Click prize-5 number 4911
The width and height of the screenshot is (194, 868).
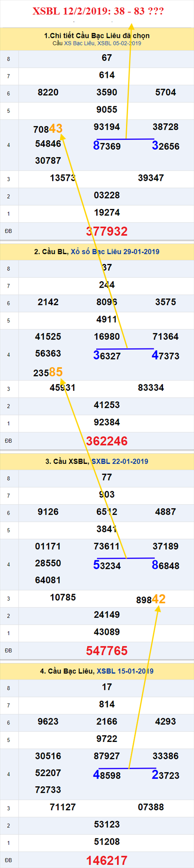(x=107, y=320)
